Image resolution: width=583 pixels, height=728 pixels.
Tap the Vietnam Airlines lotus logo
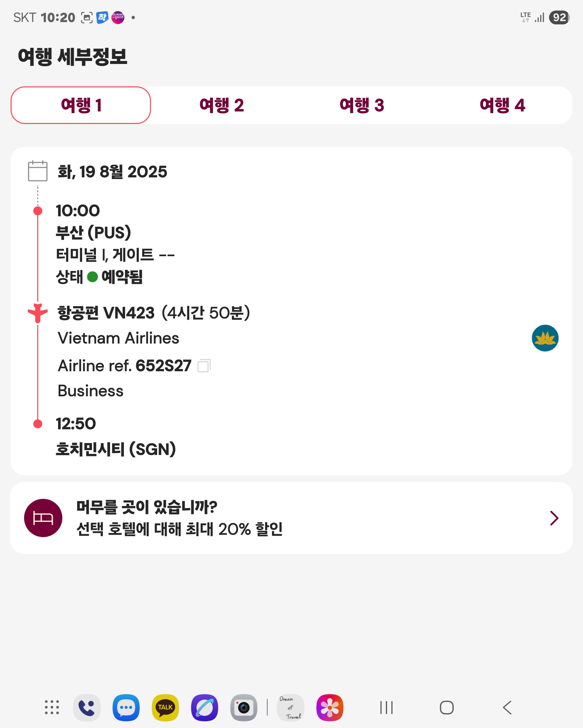tap(544, 338)
